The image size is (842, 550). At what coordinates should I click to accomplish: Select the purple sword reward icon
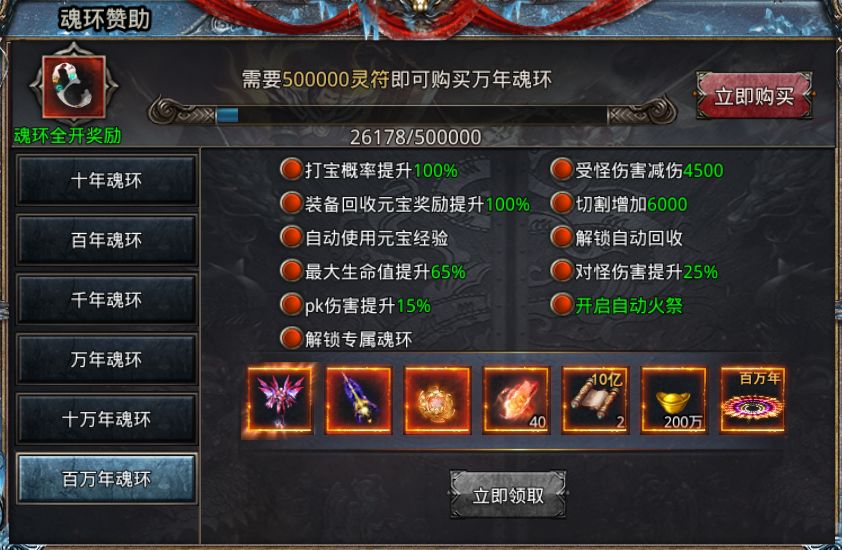[359, 400]
